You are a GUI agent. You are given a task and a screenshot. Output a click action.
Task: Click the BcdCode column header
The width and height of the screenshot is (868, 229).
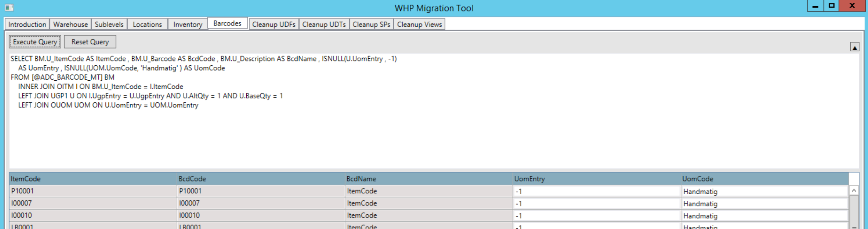tap(260, 179)
